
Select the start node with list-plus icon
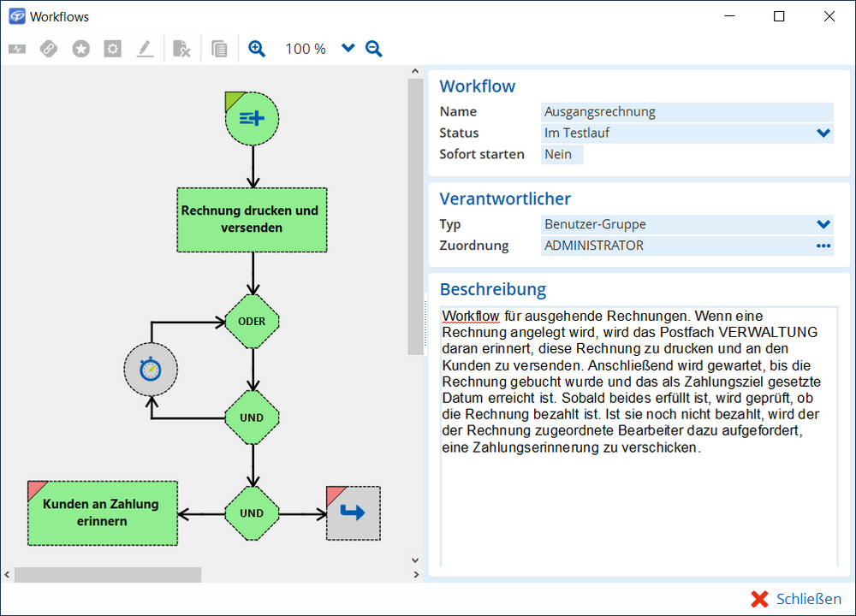tap(253, 118)
